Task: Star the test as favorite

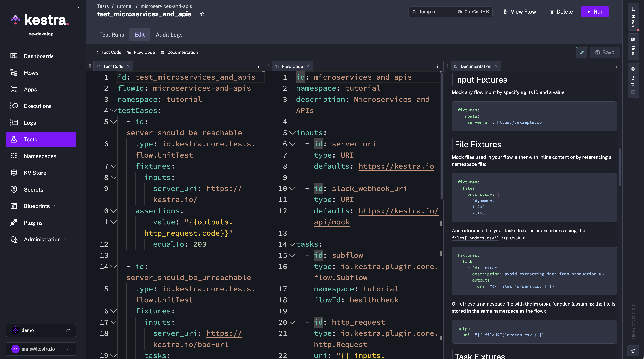Action: (202, 14)
